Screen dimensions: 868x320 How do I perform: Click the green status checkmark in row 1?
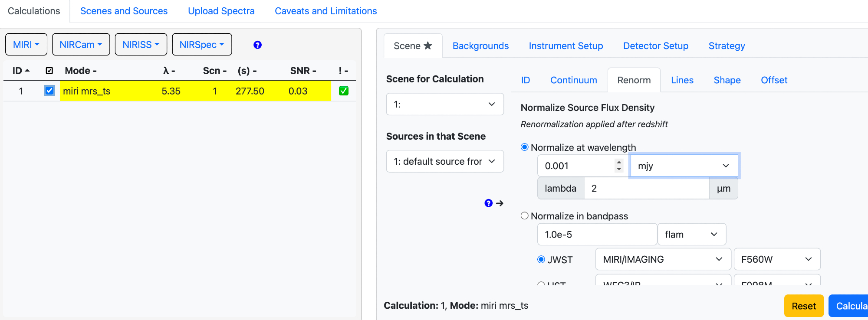(343, 91)
